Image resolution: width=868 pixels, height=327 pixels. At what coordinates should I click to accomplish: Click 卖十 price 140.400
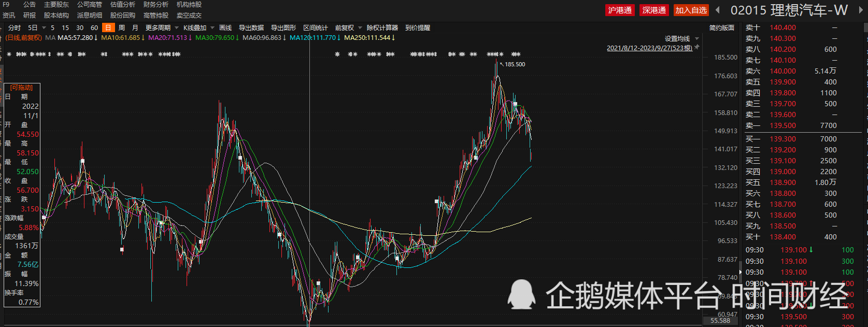point(782,27)
